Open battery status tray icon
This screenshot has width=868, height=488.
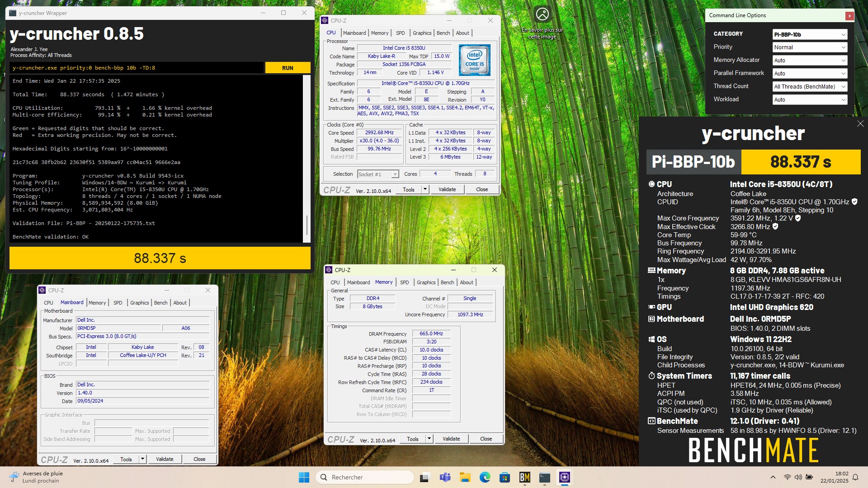(x=809, y=477)
